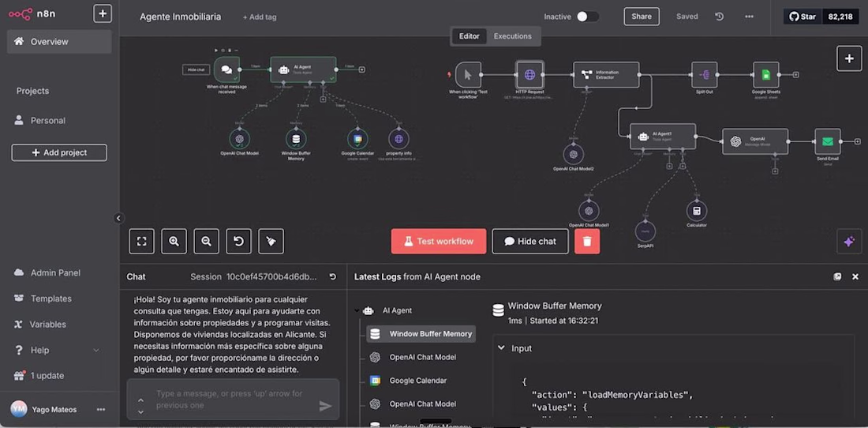Screen dimensions: 868x428
Task: Click the plus button beside n8n logo
Action: (x=103, y=13)
